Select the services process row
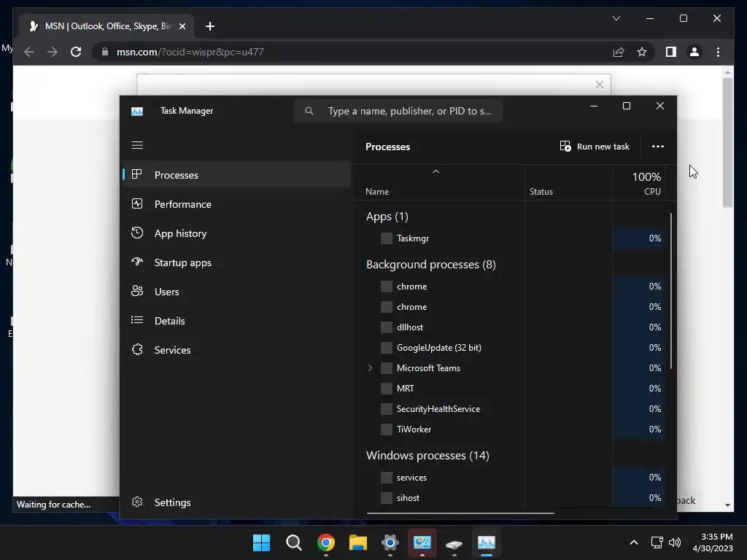The image size is (747, 560). pyautogui.click(x=513, y=477)
